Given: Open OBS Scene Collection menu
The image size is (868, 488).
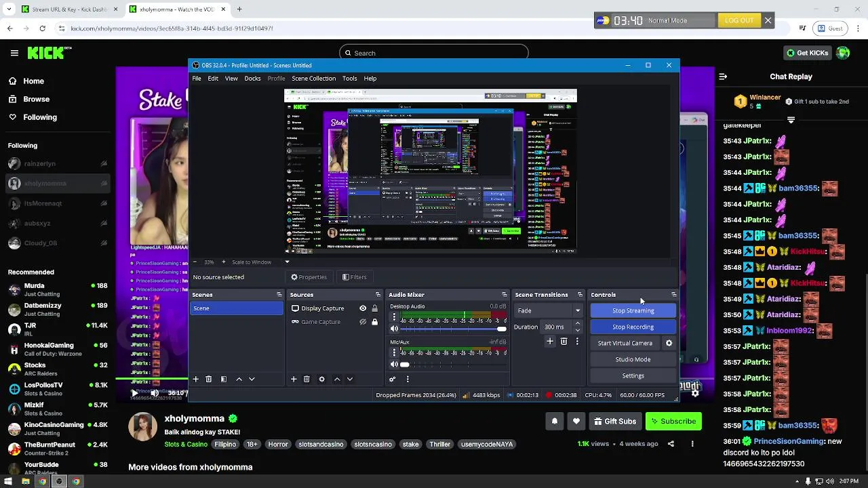Looking at the screenshot, I should (313, 79).
